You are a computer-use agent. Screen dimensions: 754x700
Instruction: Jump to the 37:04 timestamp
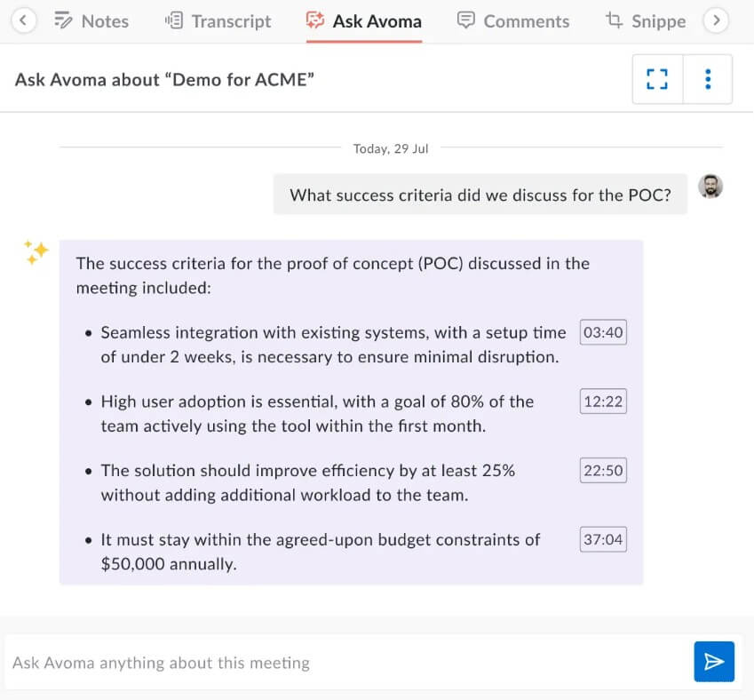(603, 539)
